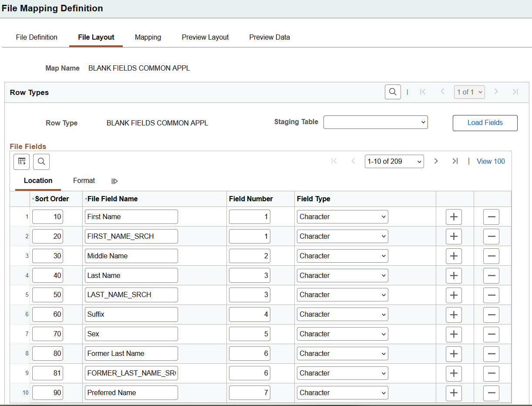Screen dimensions: 532x406
Task: Open the Mapping tab
Action: pos(148,37)
